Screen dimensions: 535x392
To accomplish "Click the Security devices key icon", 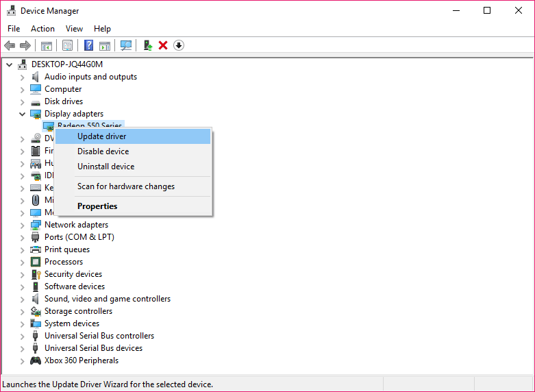I will 36,274.
